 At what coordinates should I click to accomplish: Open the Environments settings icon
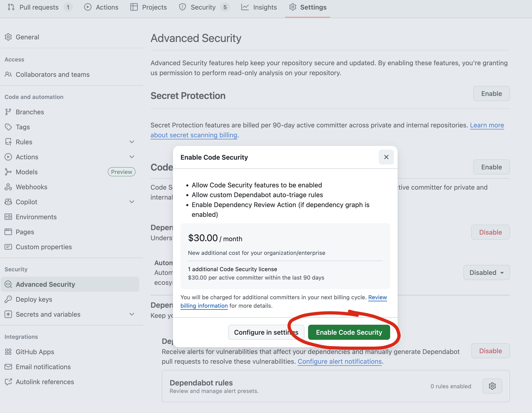point(8,217)
